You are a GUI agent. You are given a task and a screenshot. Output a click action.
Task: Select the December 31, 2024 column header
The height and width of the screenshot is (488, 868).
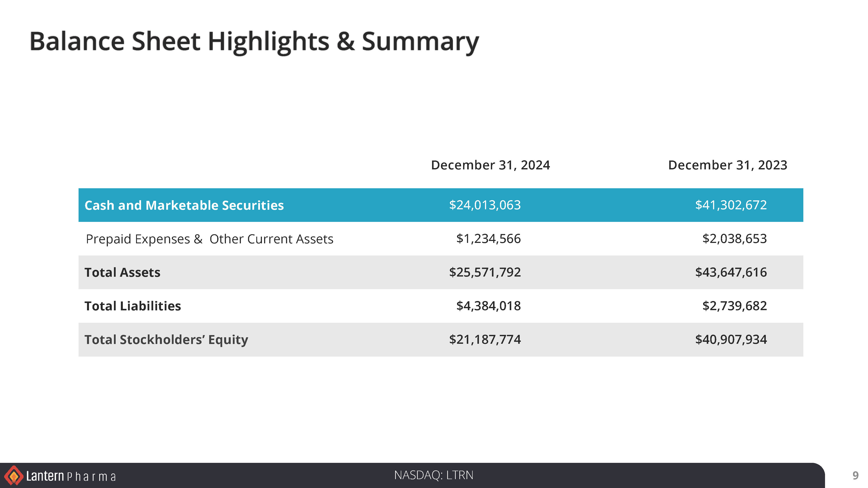490,165
